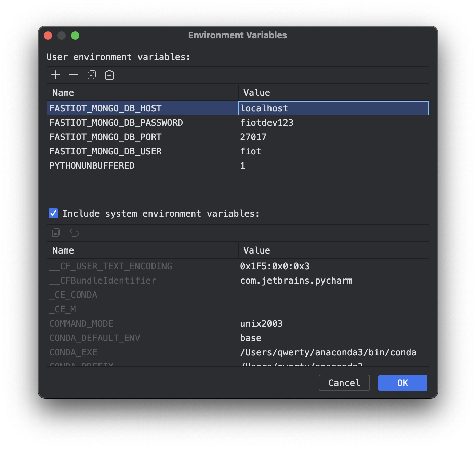Paste environment variables from clipboard

tap(109, 75)
